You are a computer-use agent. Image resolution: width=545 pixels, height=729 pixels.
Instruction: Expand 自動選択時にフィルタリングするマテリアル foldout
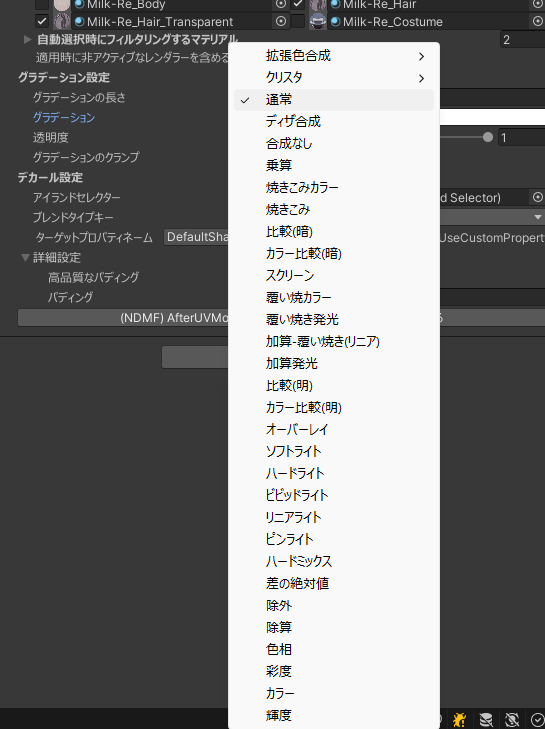click(x=27, y=40)
